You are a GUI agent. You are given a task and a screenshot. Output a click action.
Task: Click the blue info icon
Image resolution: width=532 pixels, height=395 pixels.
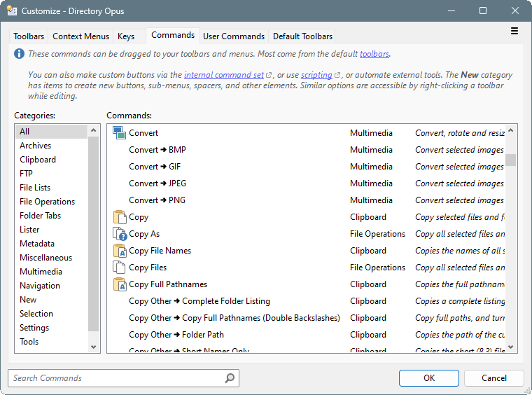(x=19, y=54)
